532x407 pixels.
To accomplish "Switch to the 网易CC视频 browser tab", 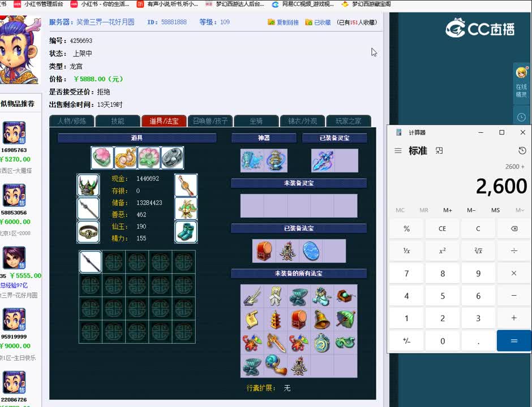I will [x=303, y=4].
